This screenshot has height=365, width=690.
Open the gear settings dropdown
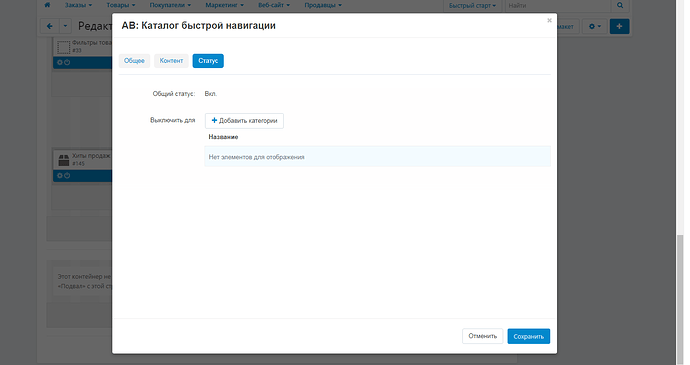(595, 26)
